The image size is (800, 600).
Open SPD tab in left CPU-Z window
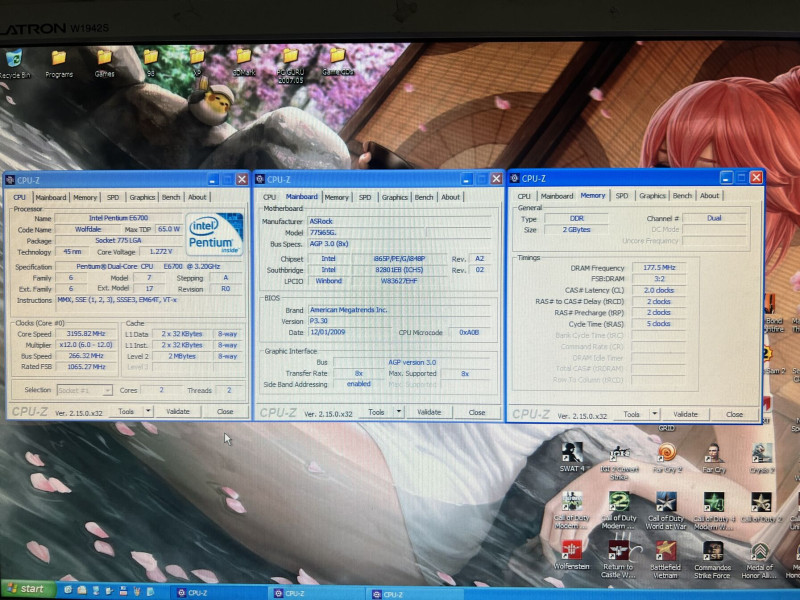click(x=113, y=197)
